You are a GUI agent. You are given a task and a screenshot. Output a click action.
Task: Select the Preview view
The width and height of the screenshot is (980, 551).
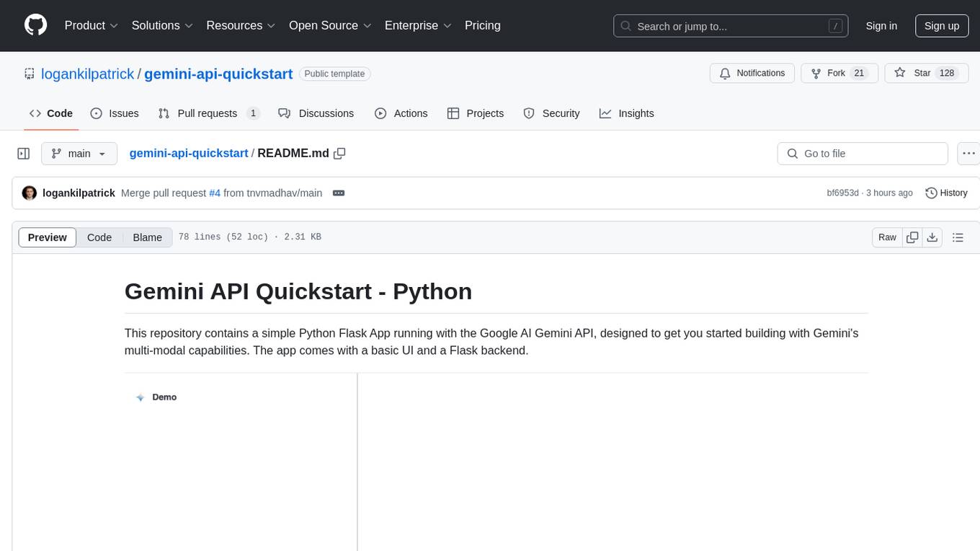click(x=48, y=237)
